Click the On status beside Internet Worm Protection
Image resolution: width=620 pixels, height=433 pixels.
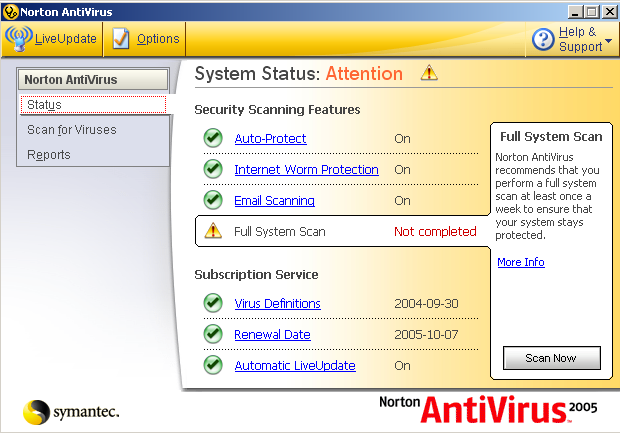(x=403, y=170)
